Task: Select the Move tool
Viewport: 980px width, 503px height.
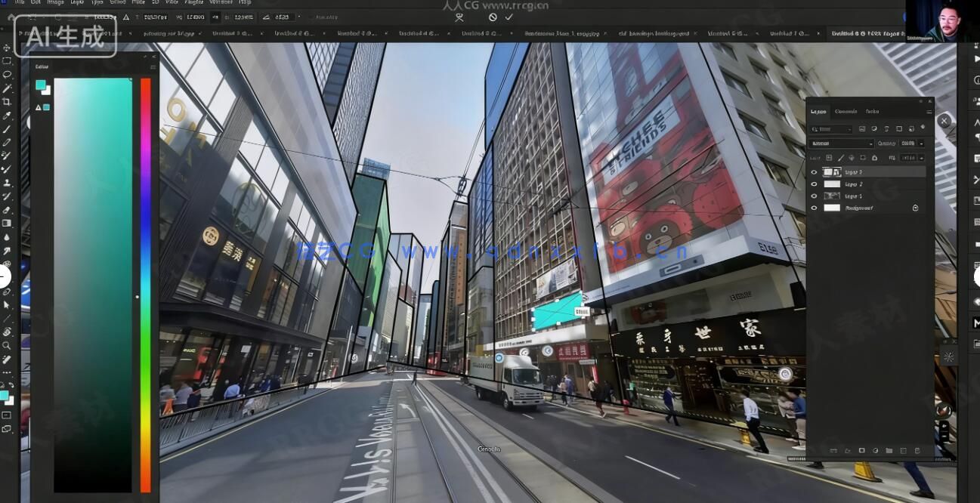Action: (7, 48)
